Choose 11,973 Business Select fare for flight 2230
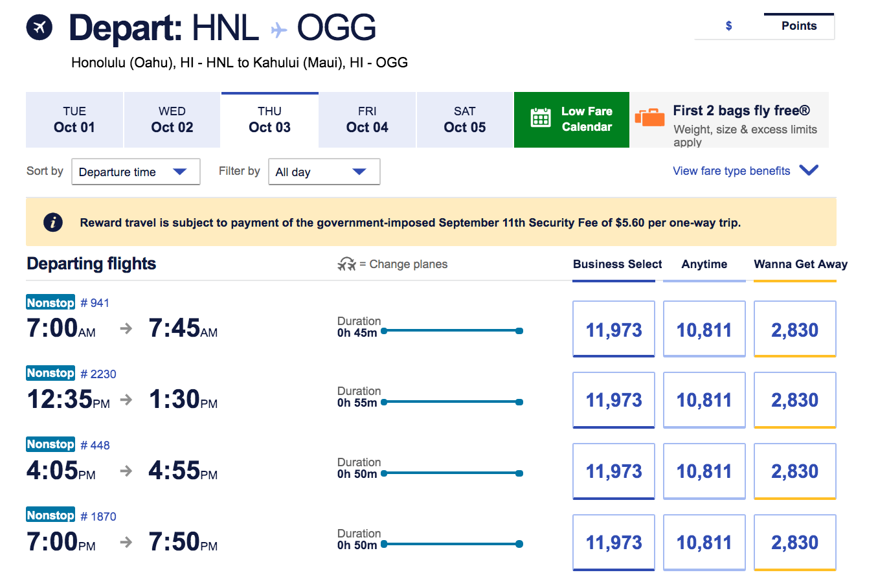The height and width of the screenshot is (588, 878). tap(613, 400)
